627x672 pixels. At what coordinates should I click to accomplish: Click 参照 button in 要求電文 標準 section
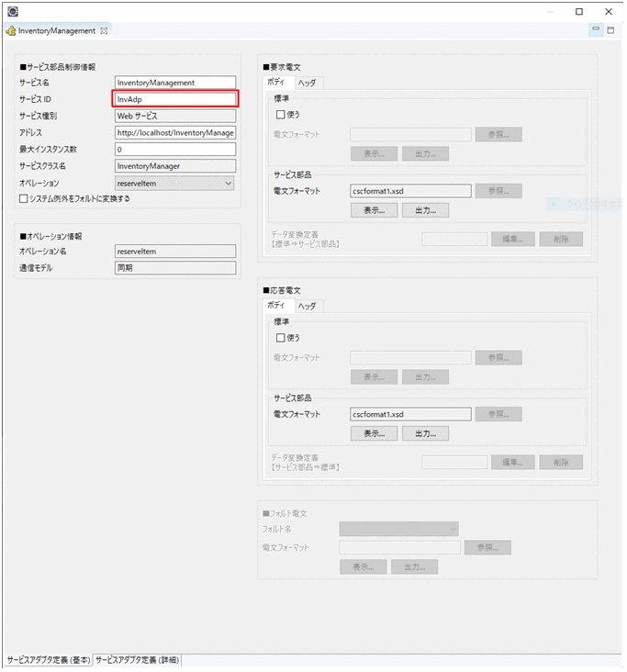click(498, 134)
